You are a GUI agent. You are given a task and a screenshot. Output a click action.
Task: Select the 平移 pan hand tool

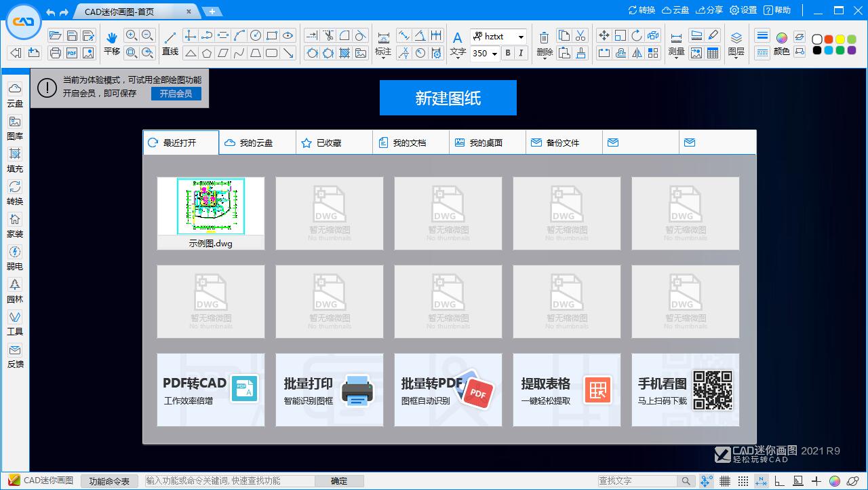(112, 42)
